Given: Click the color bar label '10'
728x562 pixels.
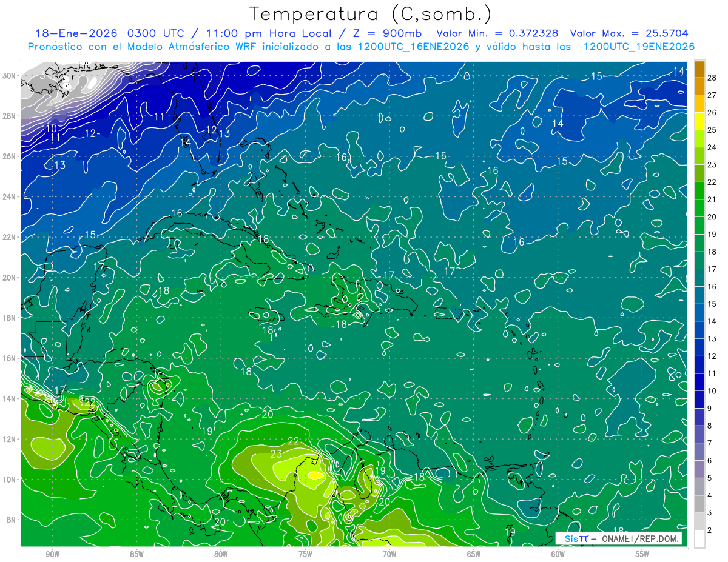Looking at the screenshot, I should pyautogui.click(x=712, y=390).
